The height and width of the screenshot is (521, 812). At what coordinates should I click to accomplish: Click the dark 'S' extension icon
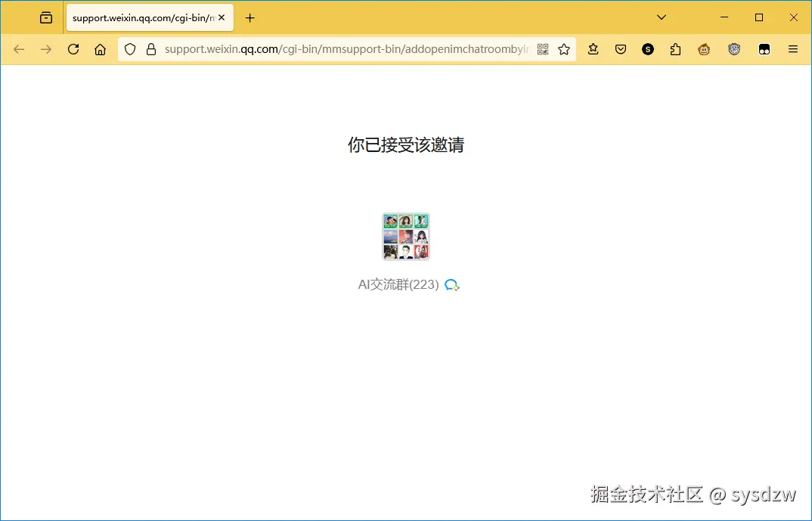(x=648, y=49)
